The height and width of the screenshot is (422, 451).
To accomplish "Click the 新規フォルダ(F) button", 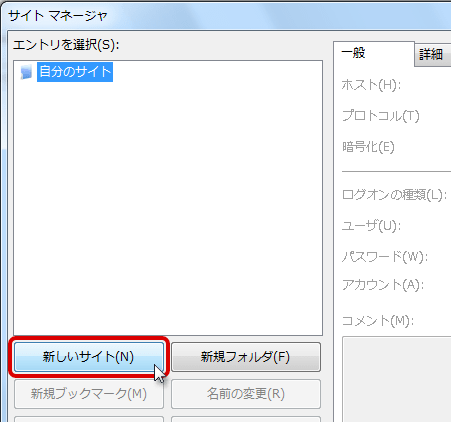I will tap(246, 357).
